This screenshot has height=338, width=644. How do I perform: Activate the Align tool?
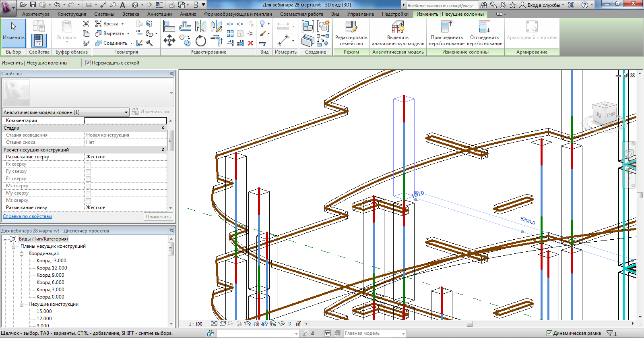click(x=169, y=27)
